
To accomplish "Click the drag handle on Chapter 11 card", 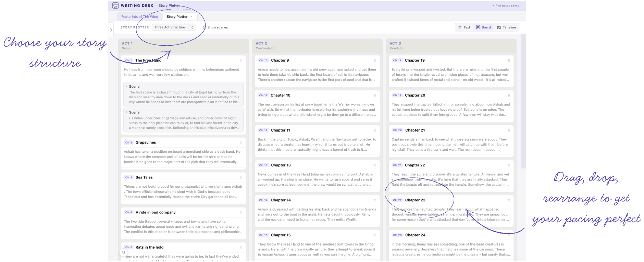I will pos(375,130).
